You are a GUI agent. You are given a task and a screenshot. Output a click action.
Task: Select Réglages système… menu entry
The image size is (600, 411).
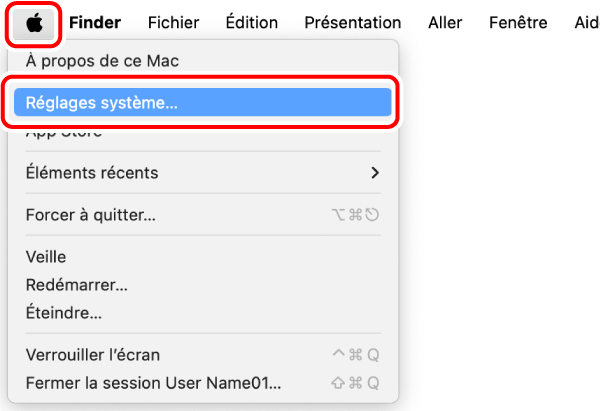[202, 102]
